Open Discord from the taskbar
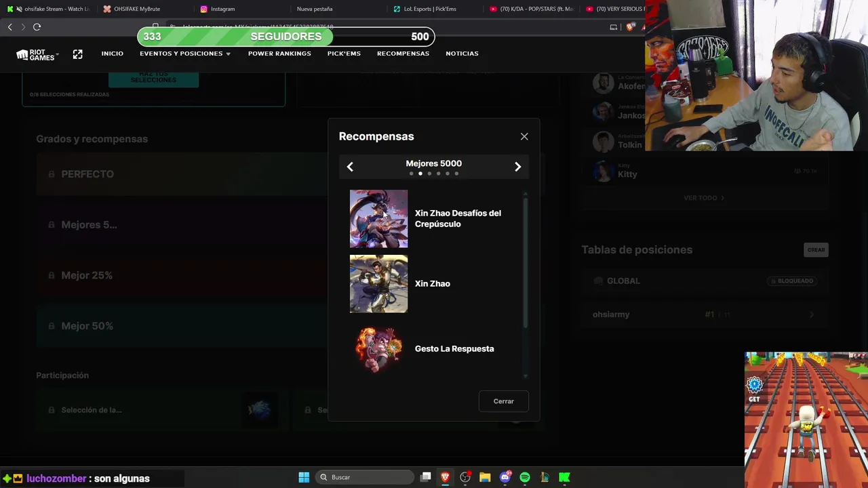 click(x=505, y=477)
